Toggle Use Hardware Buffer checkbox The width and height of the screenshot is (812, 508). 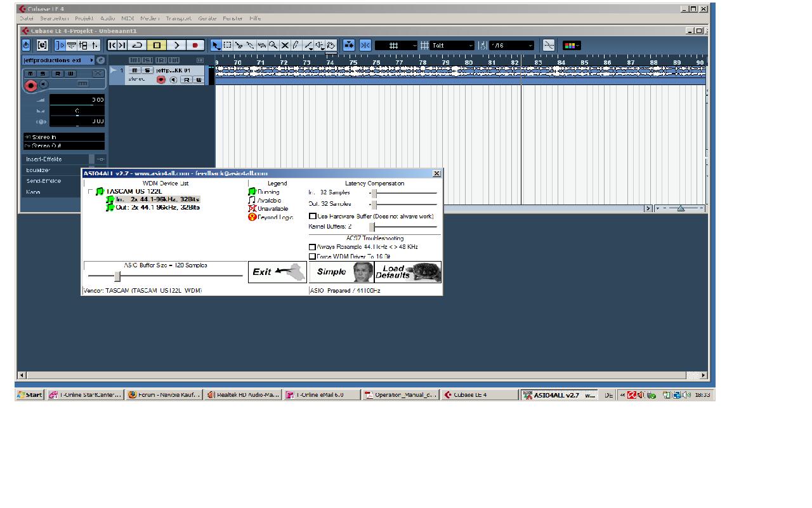tap(312, 217)
